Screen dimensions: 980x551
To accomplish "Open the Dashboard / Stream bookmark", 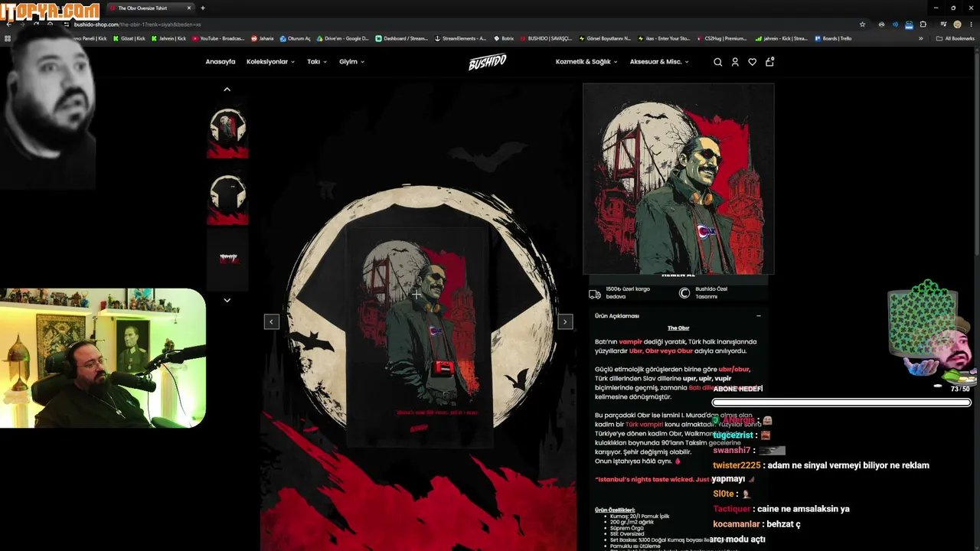I will point(402,38).
